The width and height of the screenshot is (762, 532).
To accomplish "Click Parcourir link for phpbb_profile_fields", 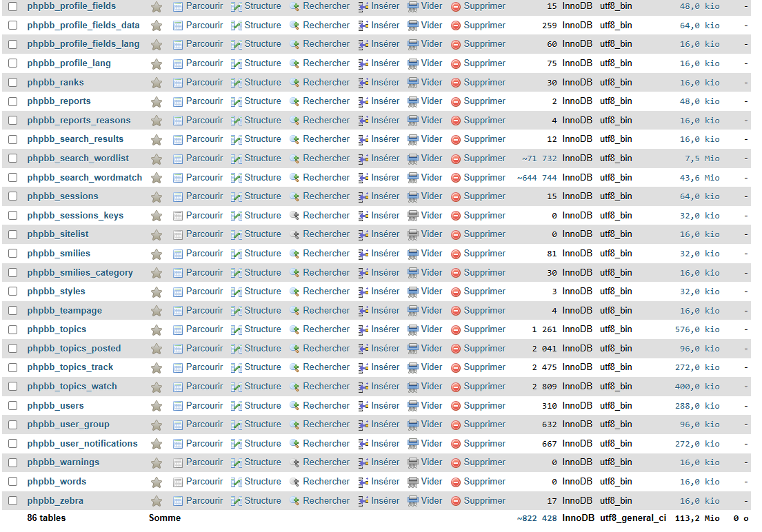I will (x=204, y=6).
